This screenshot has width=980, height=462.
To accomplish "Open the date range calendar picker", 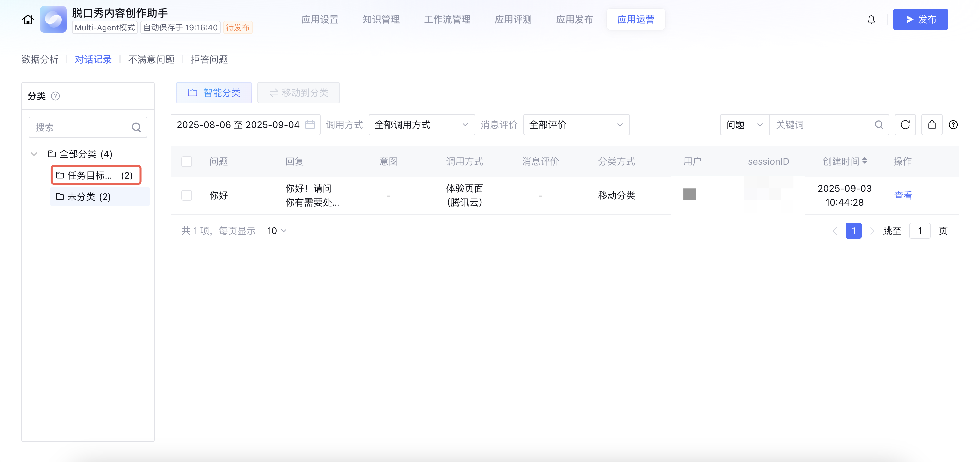I will click(310, 125).
